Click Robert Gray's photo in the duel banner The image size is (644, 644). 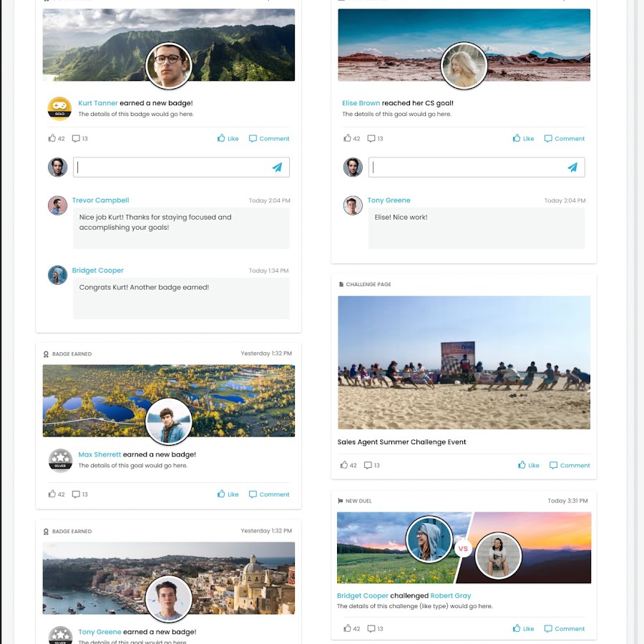tap(498, 556)
